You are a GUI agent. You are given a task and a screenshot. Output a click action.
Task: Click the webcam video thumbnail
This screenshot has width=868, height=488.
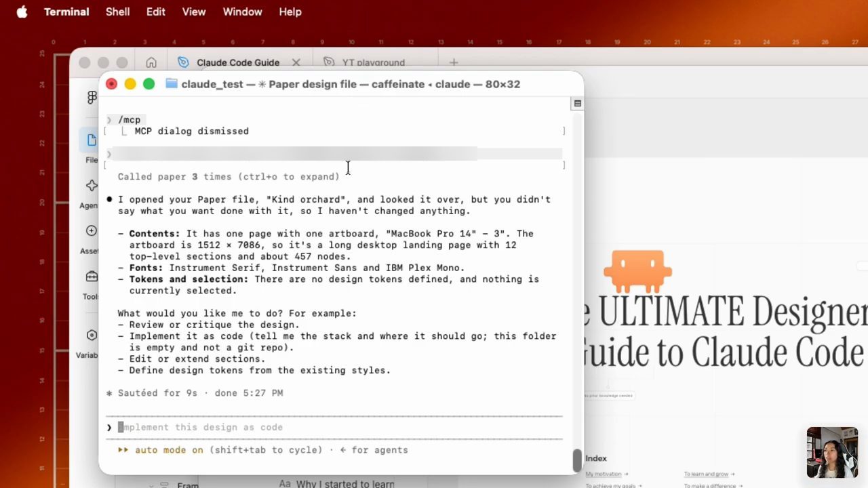pyautogui.click(x=832, y=453)
